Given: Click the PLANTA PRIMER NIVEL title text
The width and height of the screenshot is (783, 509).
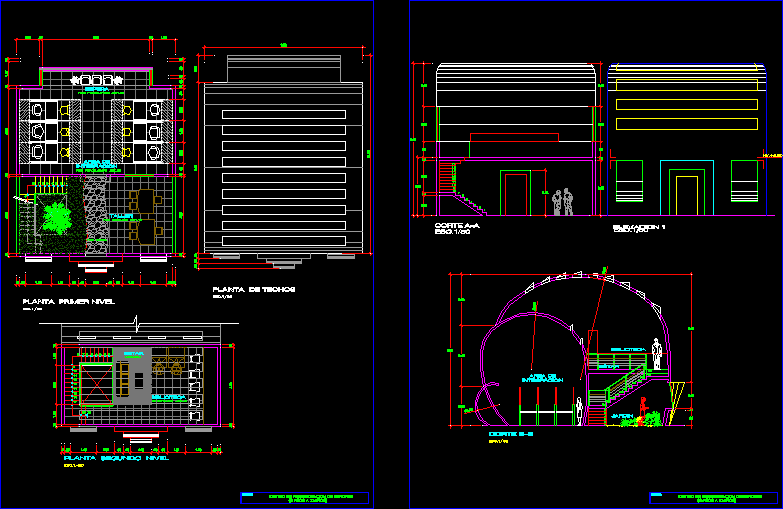Looking at the screenshot, I should [x=69, y=300].
